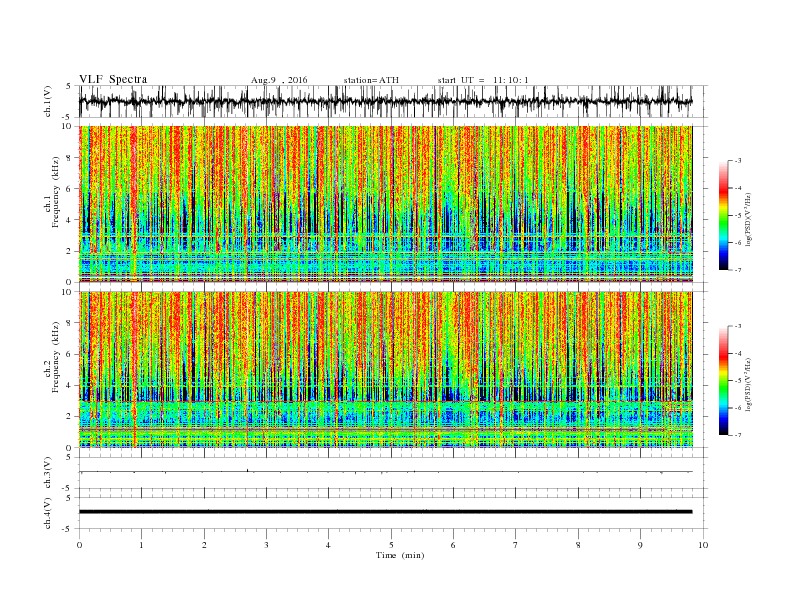Click the ch.2 log(PSD) color bar
The image size is (792, 612).
coord(723,380)
